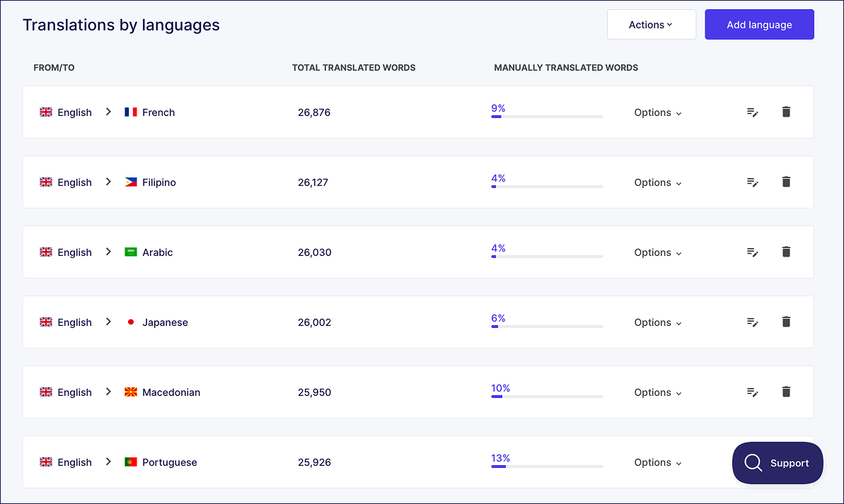Open the 13% manually translated link for Portuguese
Viewport: 844px width, 504px height.
click(x=500, y=457)
